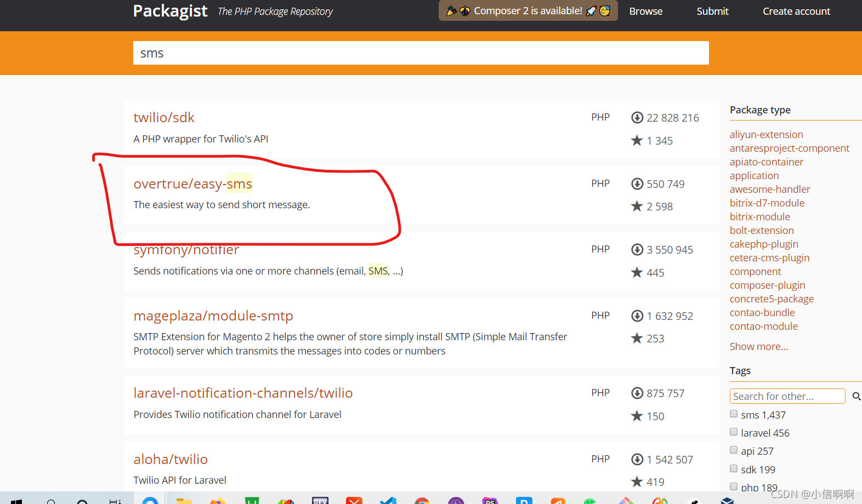Filter by application package type
This screenshot has width=862, height=504.
point(754,176)
